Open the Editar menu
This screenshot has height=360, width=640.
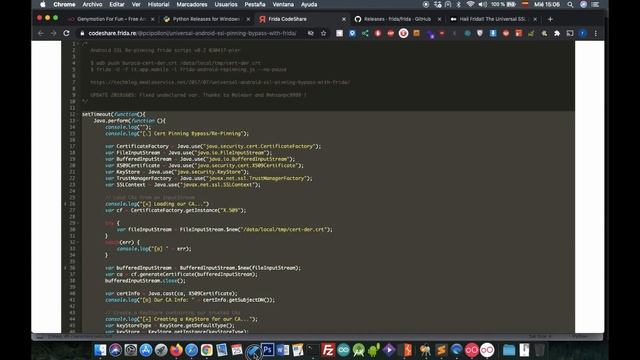tap(117, 4)
